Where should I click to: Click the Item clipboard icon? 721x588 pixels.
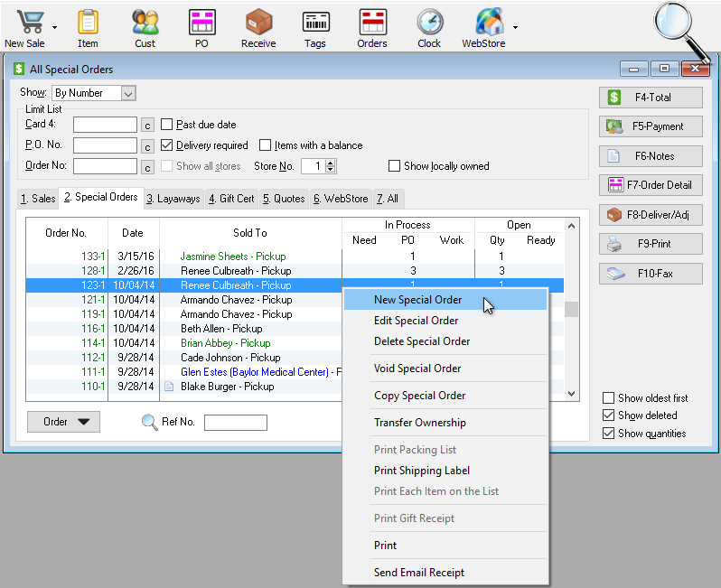coord(88,23)
